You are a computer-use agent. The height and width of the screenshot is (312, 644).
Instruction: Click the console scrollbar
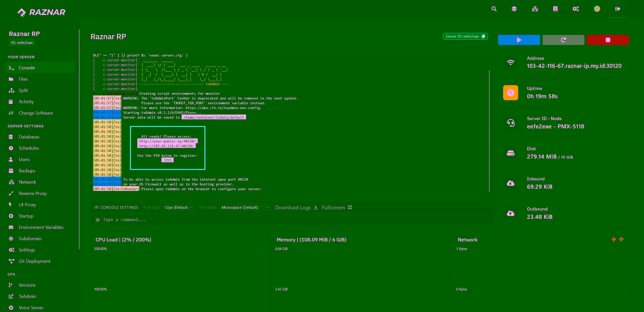tap(489, 131)
